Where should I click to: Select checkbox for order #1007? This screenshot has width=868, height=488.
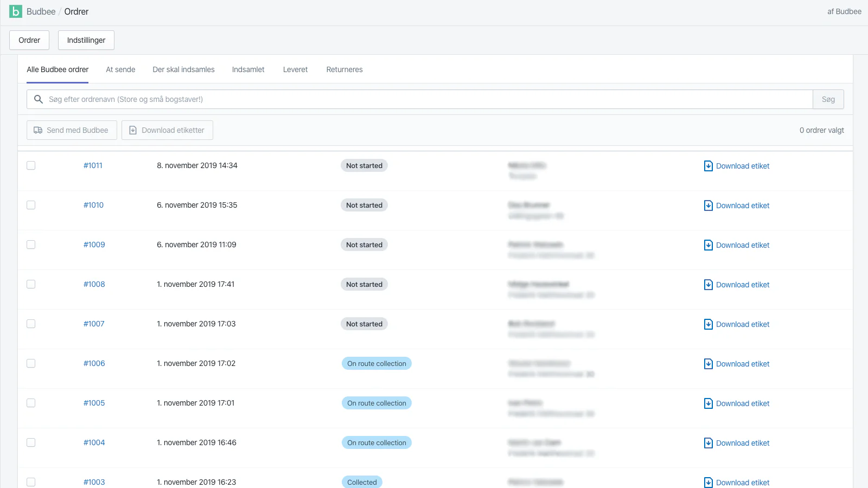pos(31,324)
